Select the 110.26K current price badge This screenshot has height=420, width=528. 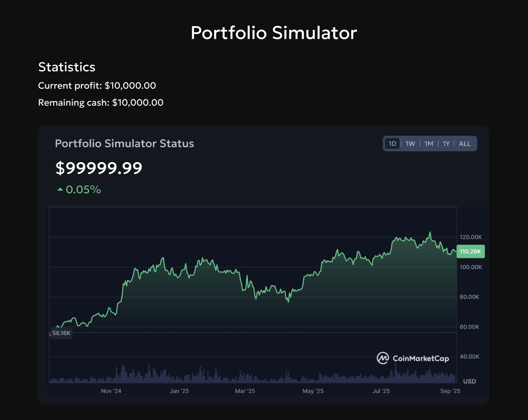click(x=470, y=252)
